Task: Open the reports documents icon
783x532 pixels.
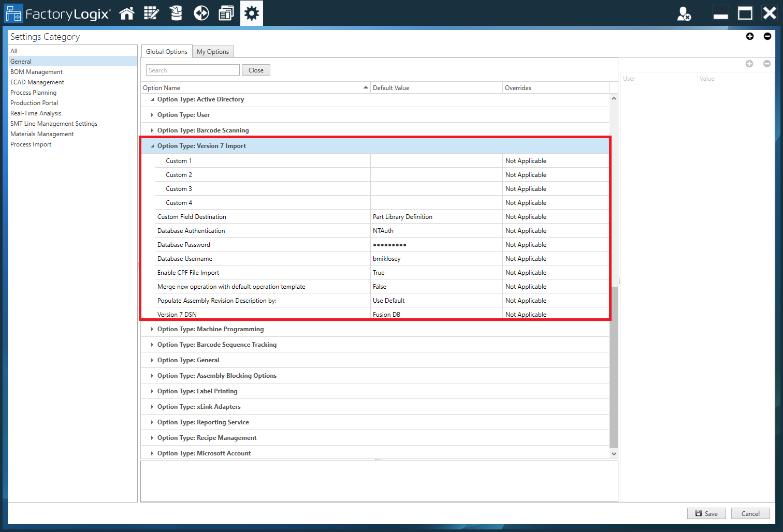Action: (226, 13)
